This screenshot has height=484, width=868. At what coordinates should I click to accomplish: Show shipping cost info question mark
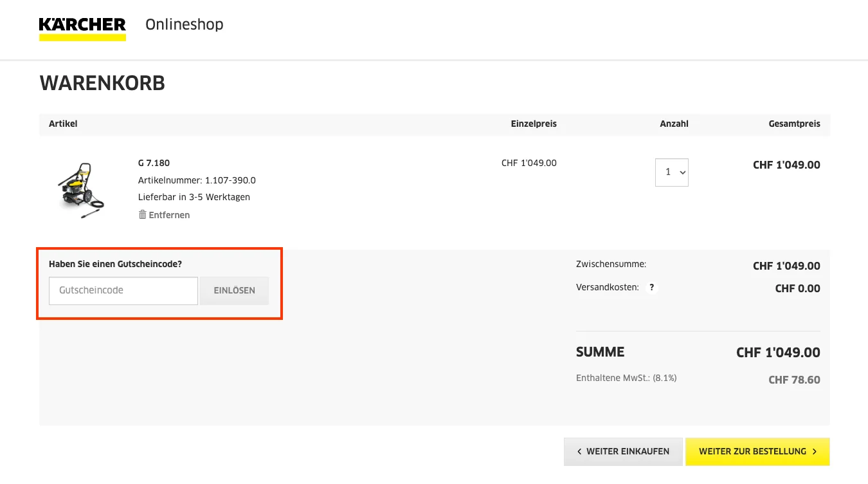pos(651,288)
